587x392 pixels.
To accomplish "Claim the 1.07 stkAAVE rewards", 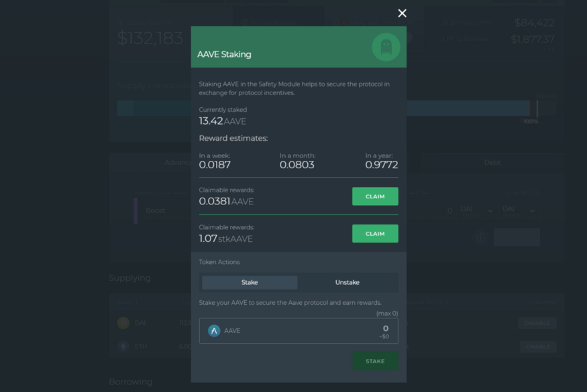I will [375, 234].
